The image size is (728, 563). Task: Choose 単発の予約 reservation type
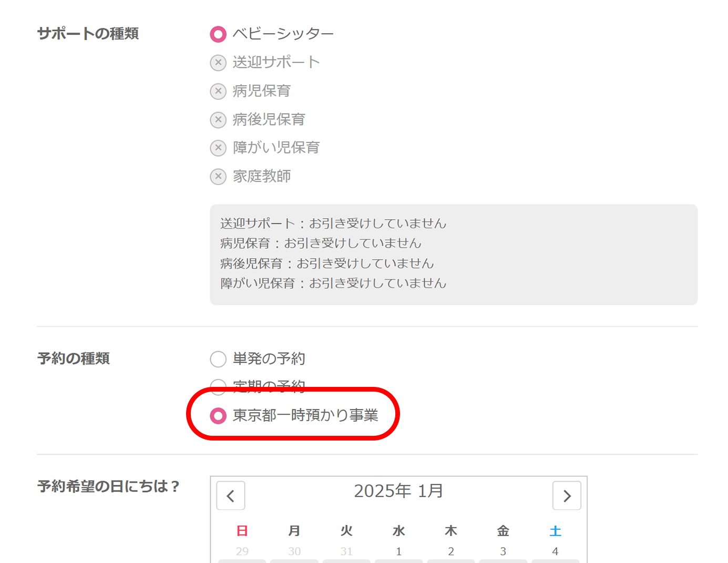(x=218, y=359)
